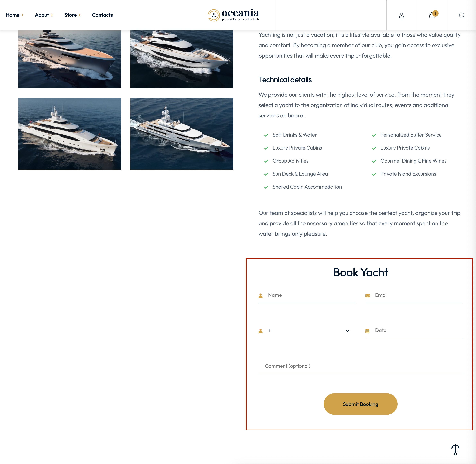Go to the Contacts page

click(x=102, y=15)
